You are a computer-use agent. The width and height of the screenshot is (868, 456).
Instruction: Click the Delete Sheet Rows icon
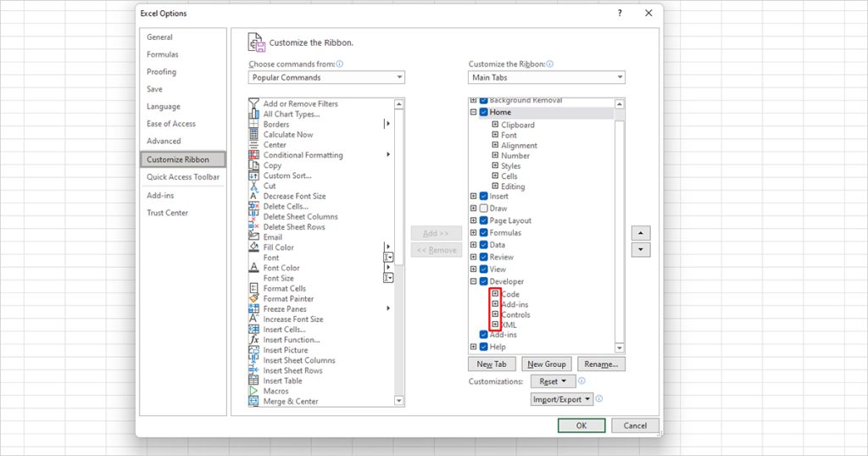click(253, 226)
